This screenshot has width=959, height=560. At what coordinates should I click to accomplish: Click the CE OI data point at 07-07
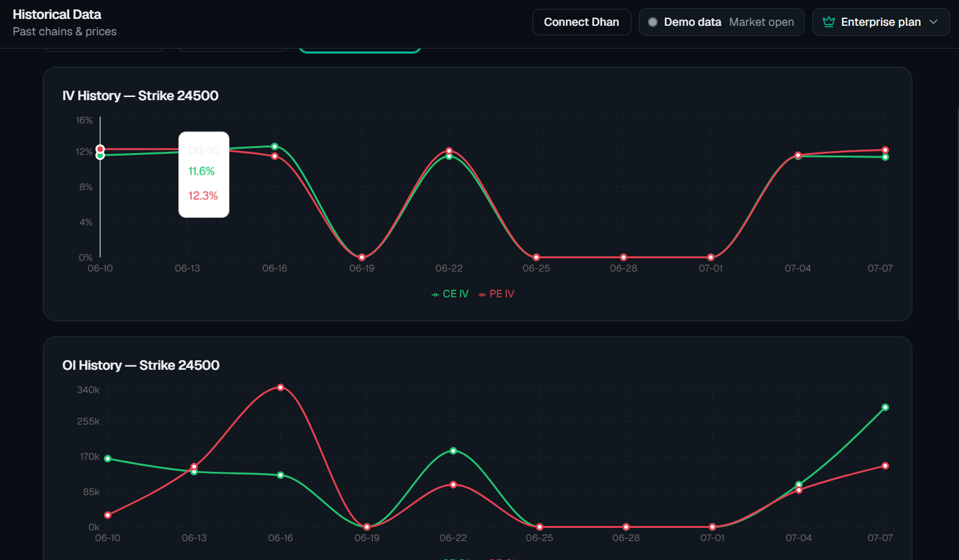885,408
